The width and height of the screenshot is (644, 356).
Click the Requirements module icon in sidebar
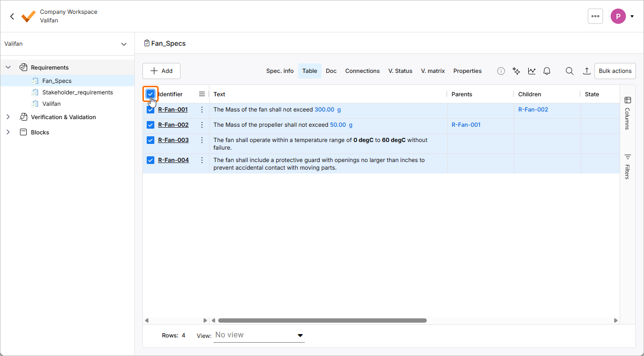(x=23, y=68)
